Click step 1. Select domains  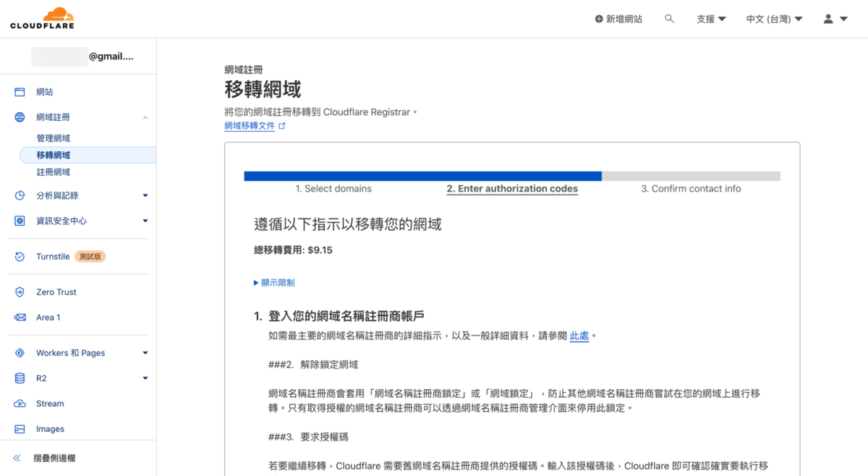(333, 189)
